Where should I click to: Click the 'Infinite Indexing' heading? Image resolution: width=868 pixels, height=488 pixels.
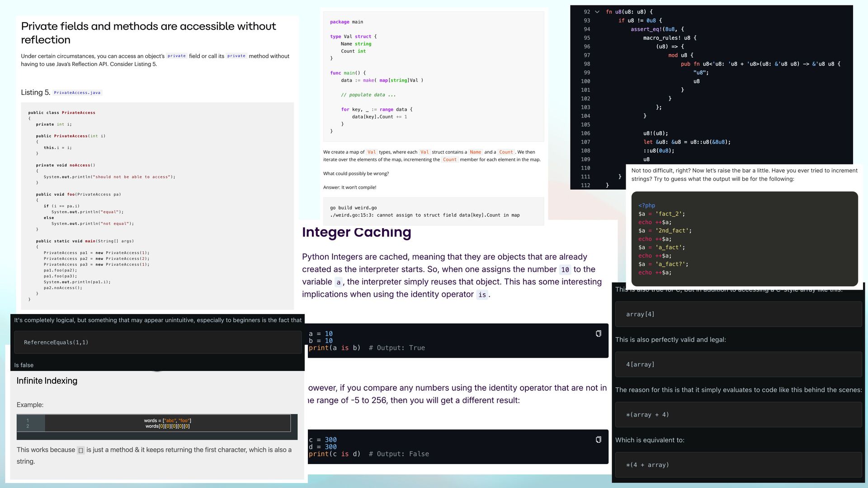[x=47, y=381]
